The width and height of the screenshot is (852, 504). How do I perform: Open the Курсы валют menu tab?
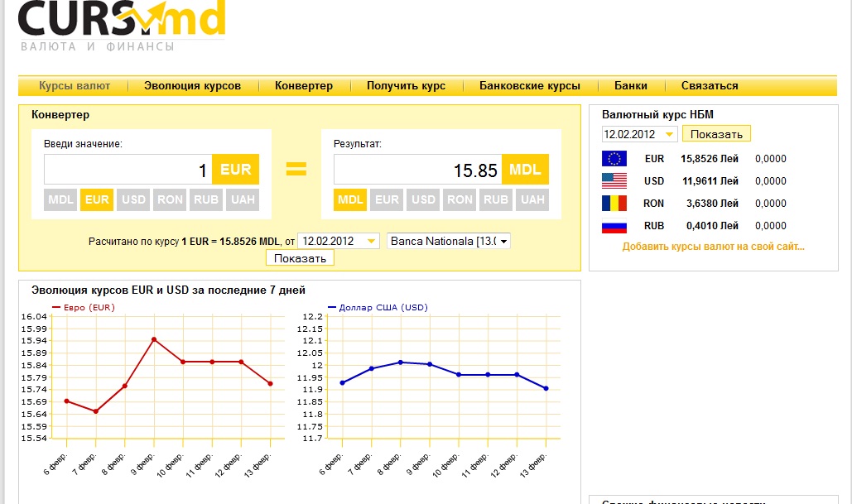tap(75, 86)
